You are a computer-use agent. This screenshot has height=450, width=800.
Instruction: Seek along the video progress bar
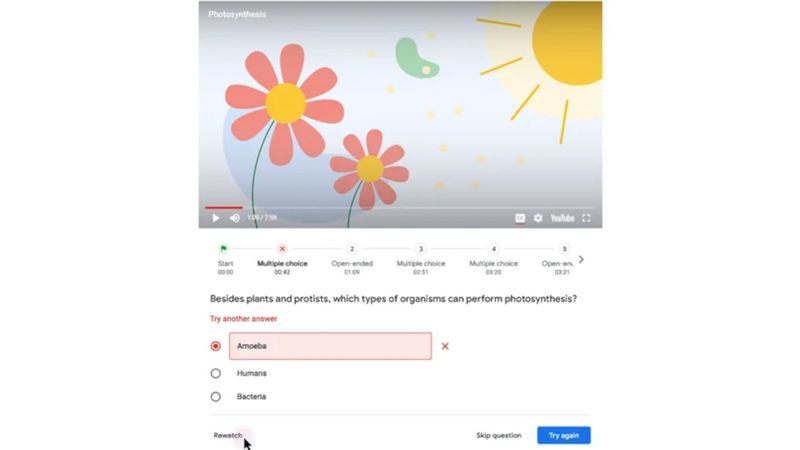pos(400,208)
